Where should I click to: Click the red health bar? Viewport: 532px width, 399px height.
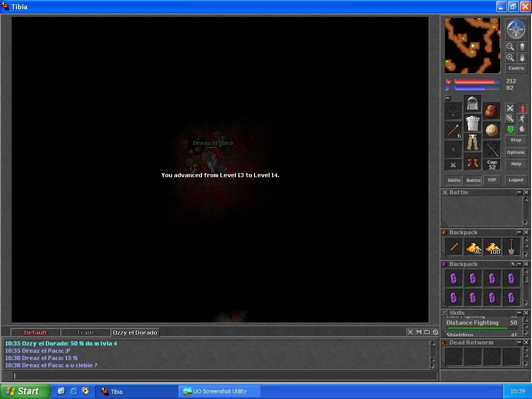477,82
